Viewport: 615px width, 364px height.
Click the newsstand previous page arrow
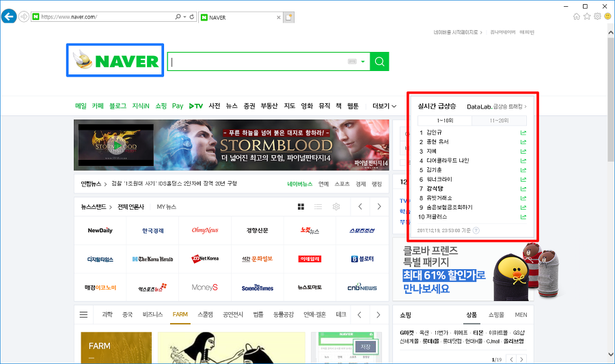pos(360,206)
